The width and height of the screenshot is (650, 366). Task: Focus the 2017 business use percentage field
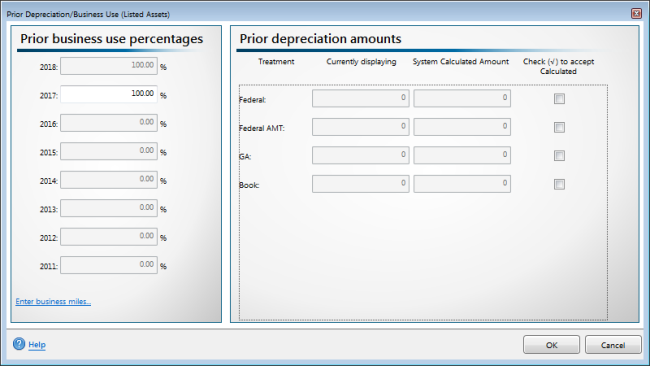[x=109, y=94]
